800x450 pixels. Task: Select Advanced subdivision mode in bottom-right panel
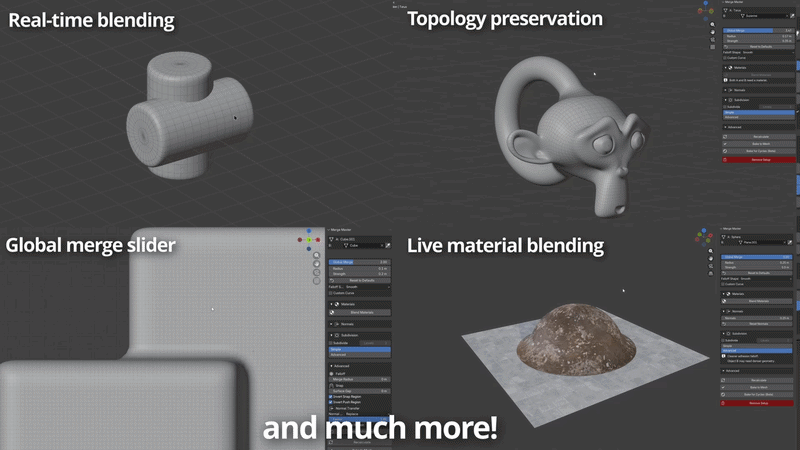pos(756,351)
